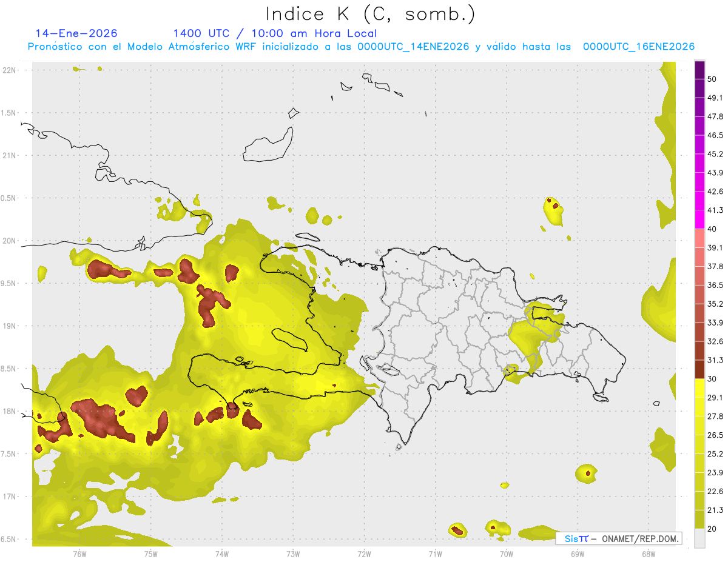Viewport: 728px width, 562px height.
Task: Click longitude label "74W"
Action: tap(221, 554)
